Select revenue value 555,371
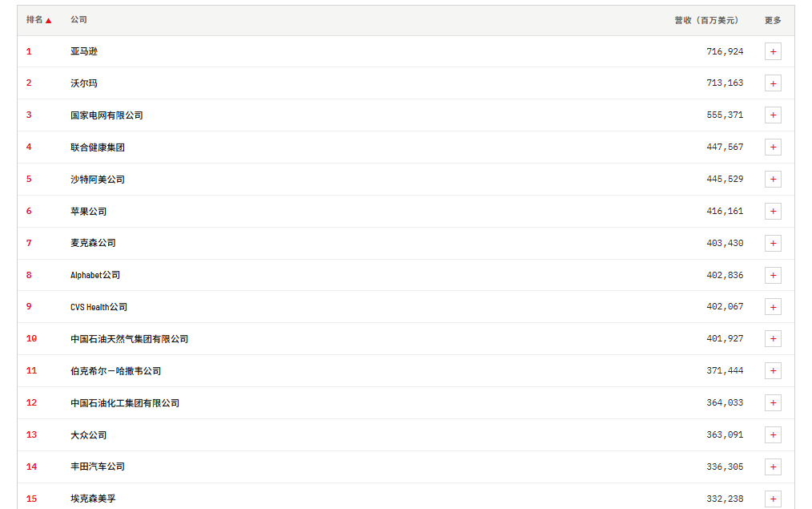The height and width of the screenshot is (509, 812). point(725,115)
